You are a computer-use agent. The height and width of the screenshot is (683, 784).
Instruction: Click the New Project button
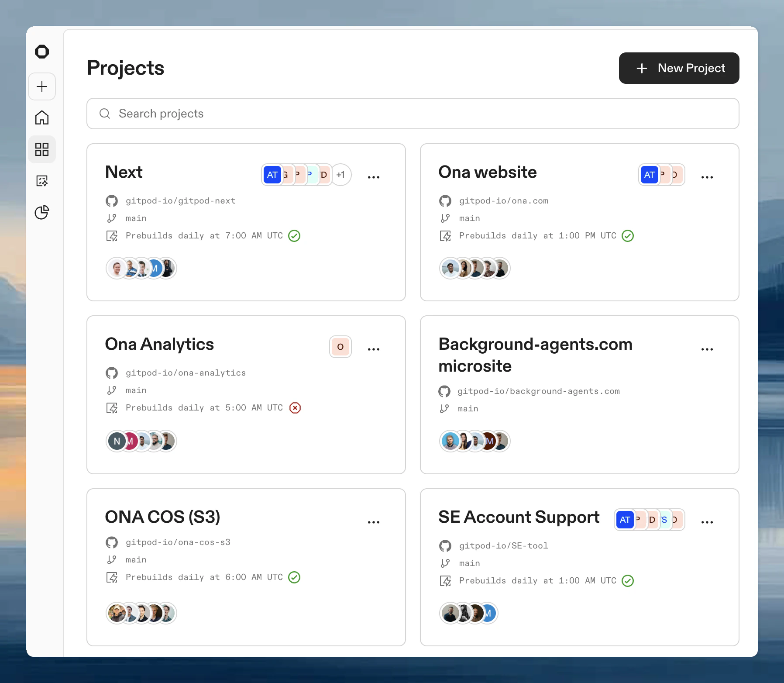(679, 68)
